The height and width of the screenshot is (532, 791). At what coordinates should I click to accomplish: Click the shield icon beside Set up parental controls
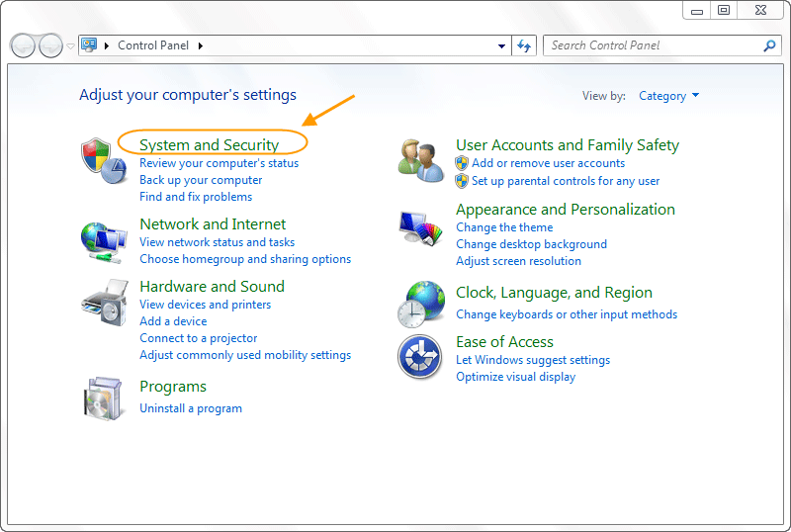[x=462, y=181]
